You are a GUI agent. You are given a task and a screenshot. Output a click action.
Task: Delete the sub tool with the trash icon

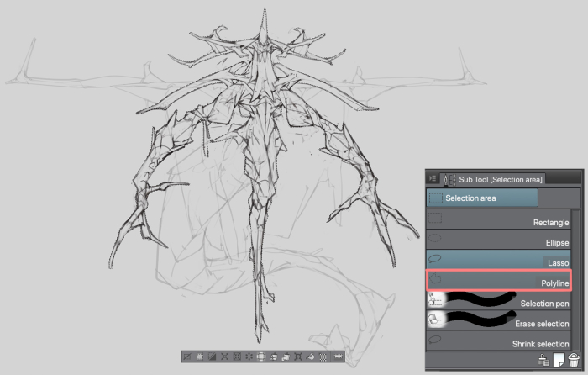point(573,361)
